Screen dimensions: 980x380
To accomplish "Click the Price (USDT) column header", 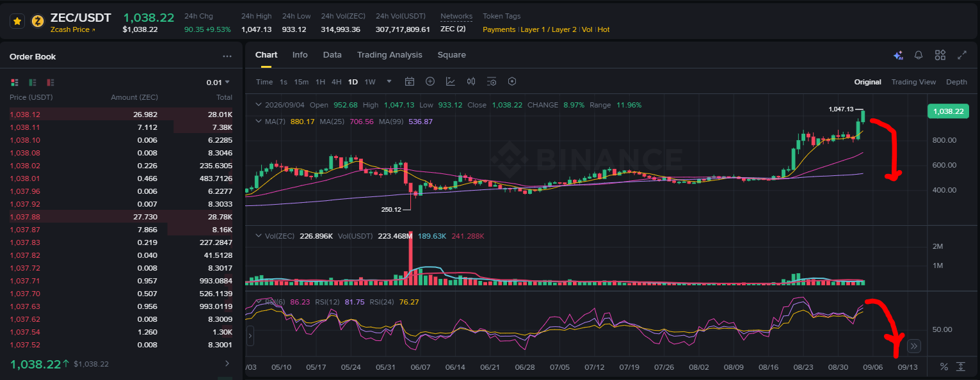I will pos(31,97).
